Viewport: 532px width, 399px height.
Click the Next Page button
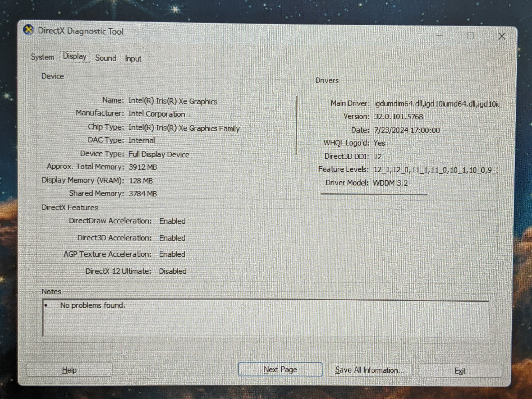[x=280, y=369]
